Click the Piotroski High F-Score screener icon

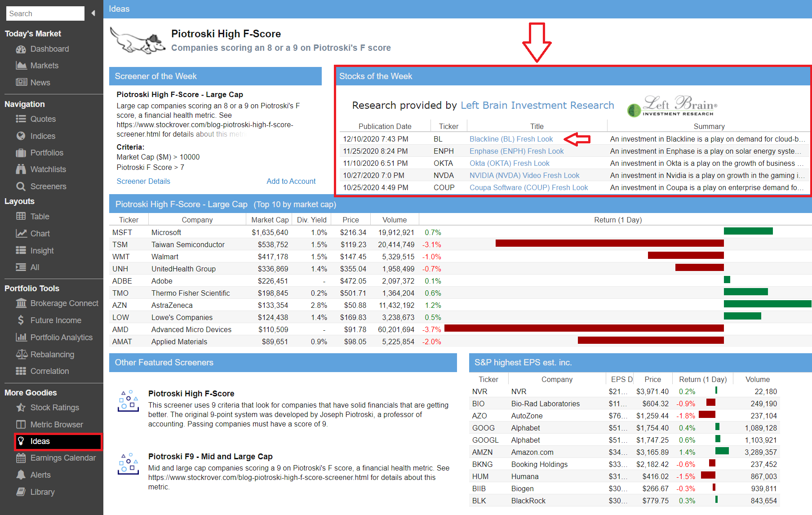click(128, 401)
